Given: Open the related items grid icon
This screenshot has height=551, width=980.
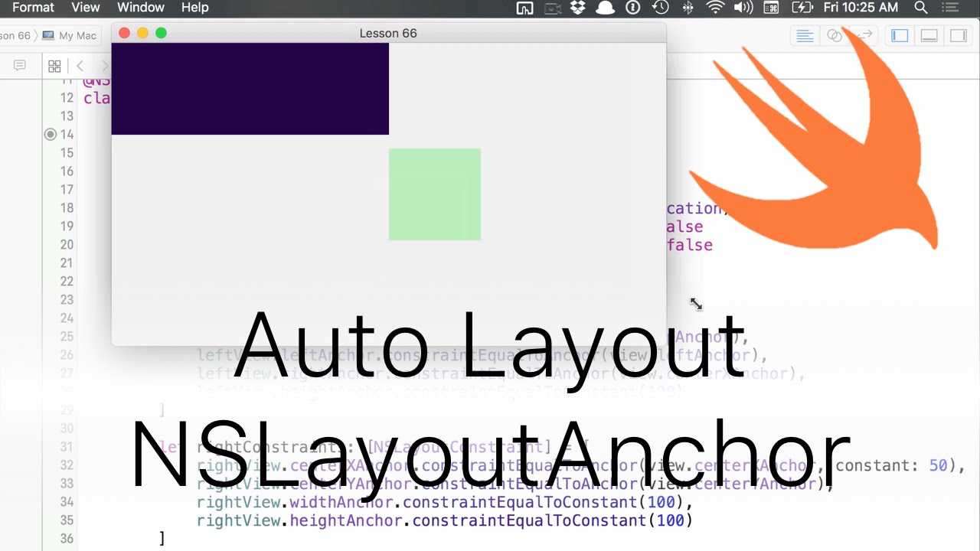Looking at the screenshot, I should (54, 67).
